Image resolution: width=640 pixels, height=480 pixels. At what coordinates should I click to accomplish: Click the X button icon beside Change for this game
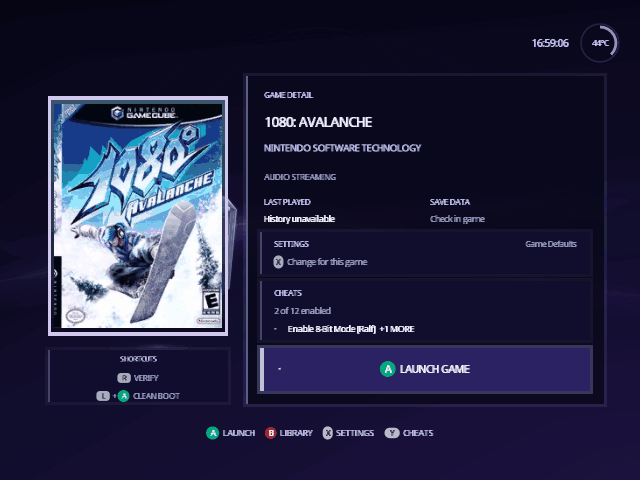[x=278, y=262]
